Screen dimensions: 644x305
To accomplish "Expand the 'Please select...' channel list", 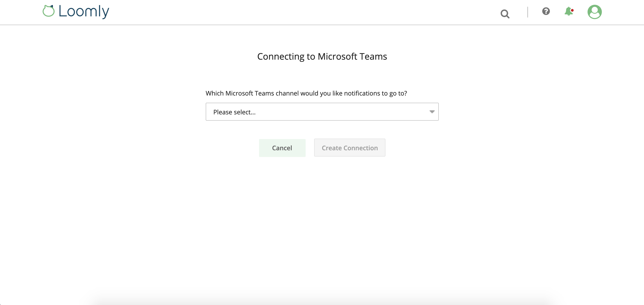I will point(322,112).
